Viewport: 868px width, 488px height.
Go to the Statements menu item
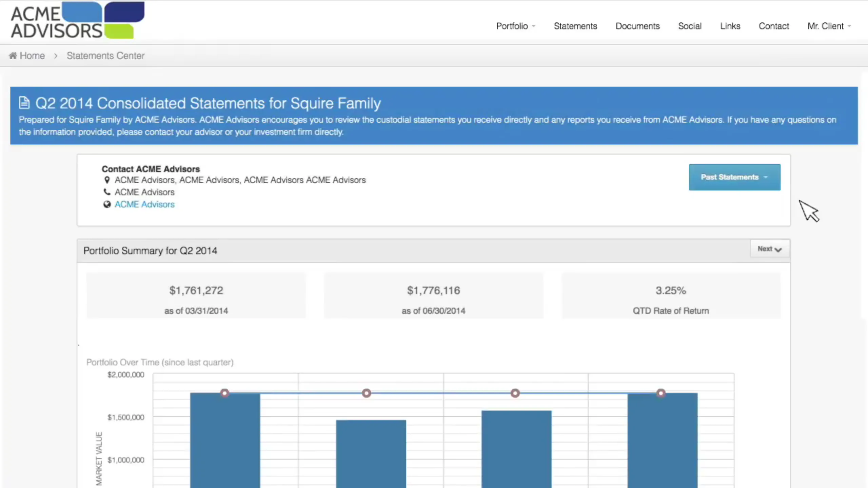(575, 26)
